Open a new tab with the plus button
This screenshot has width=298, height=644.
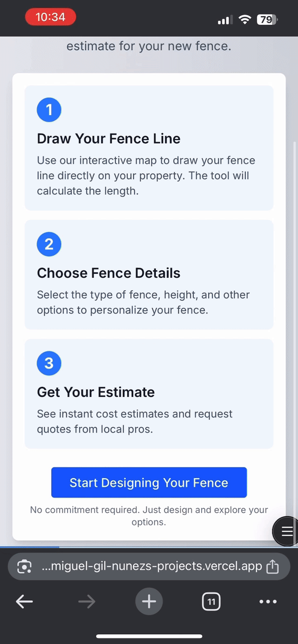[x=149, y=602]
